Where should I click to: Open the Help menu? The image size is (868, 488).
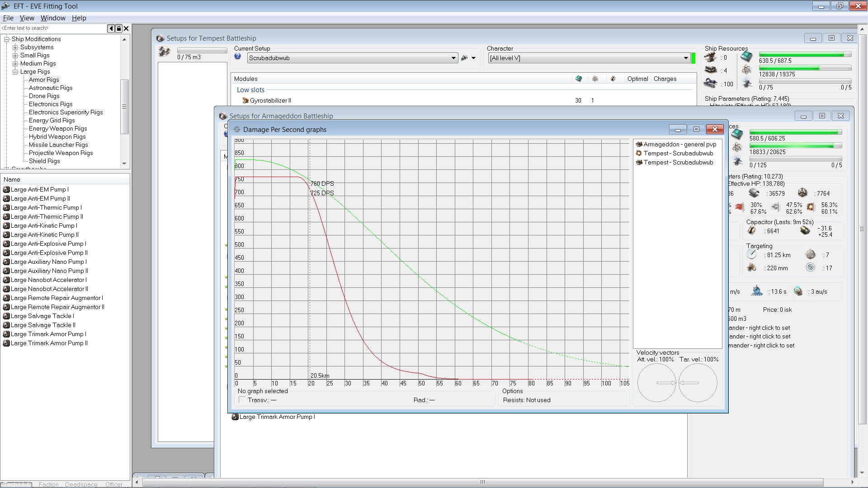[79, 18]
